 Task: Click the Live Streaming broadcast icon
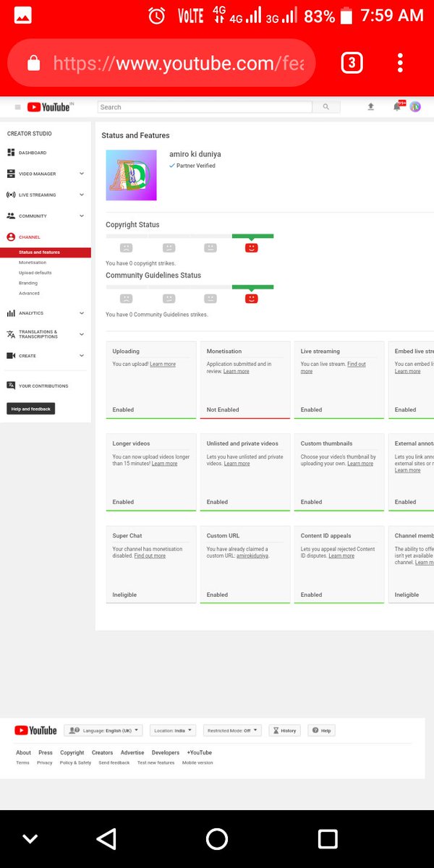(x=11, y=195)
